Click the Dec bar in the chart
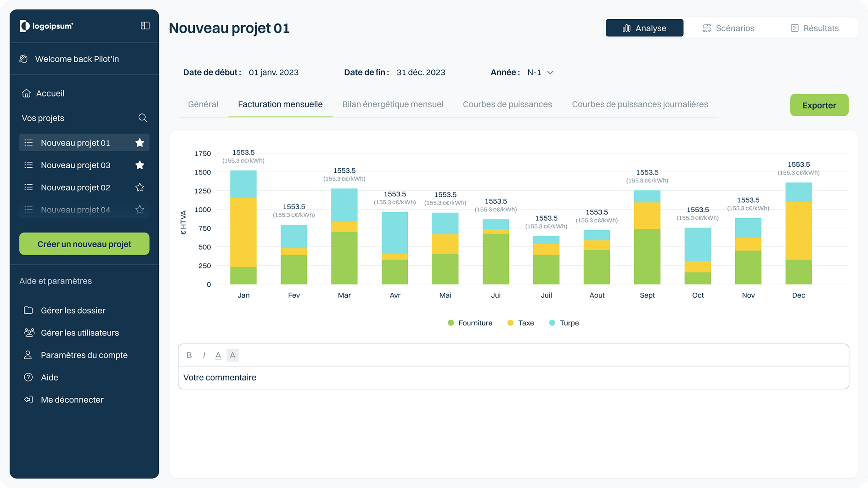868x488 pixels. coord(799,233)
